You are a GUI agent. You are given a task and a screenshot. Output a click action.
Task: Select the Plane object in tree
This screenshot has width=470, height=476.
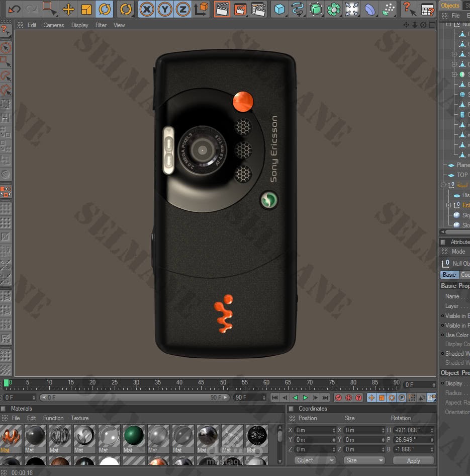tap(463, 165)
